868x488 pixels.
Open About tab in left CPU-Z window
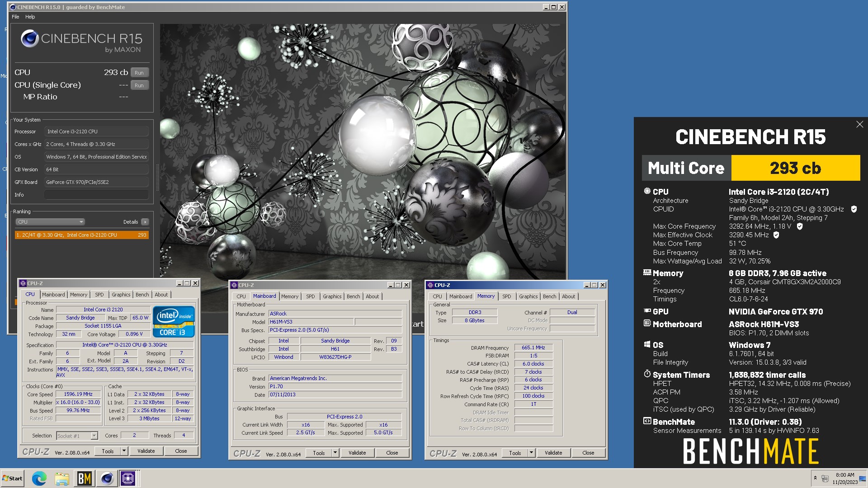(161, 295)
